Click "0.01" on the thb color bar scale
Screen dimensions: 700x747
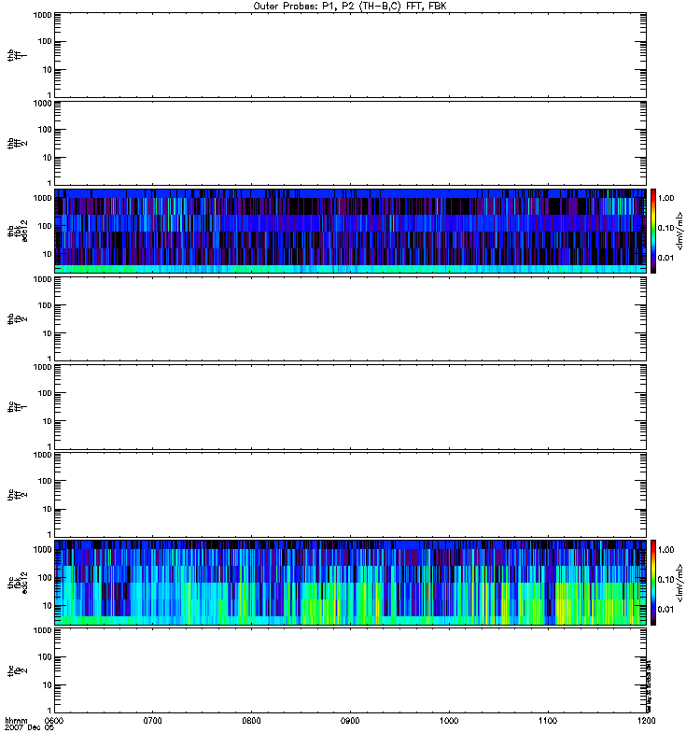[665, 258]
